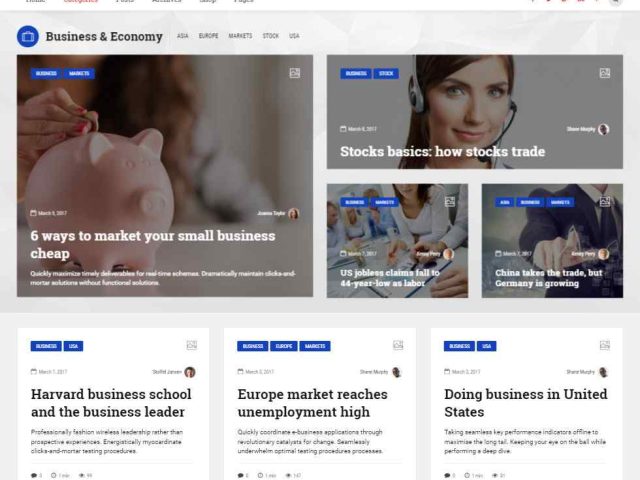Open 'Doing business in United States' headline
The width and height of the screenshot is (640, 480).
526,403
